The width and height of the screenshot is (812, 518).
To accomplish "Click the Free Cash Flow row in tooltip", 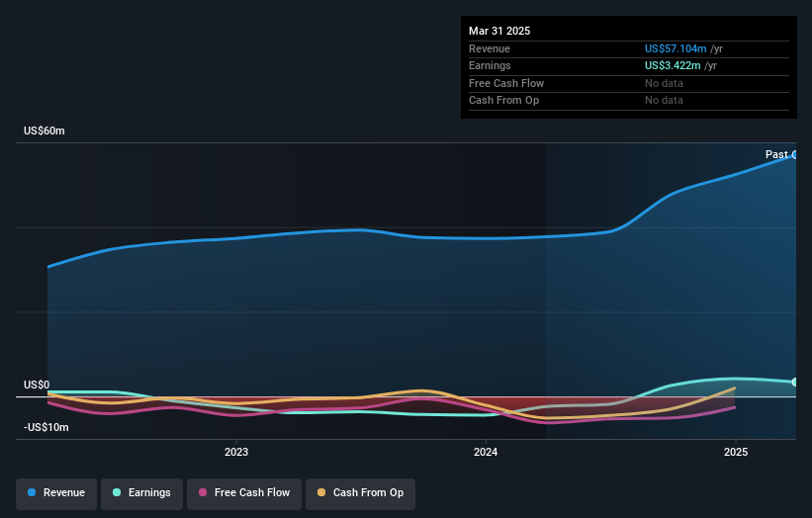I will [x=629, y=83].
